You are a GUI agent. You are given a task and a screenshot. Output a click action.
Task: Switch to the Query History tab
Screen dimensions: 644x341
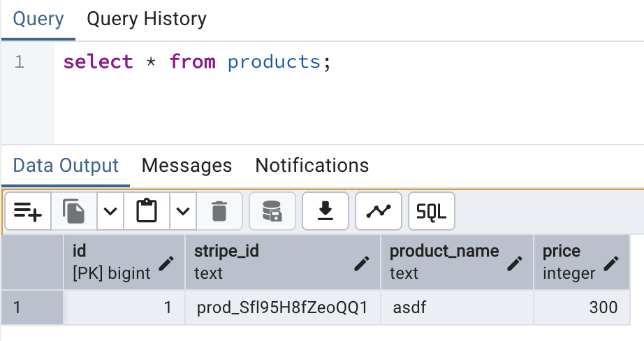[146, 19]
